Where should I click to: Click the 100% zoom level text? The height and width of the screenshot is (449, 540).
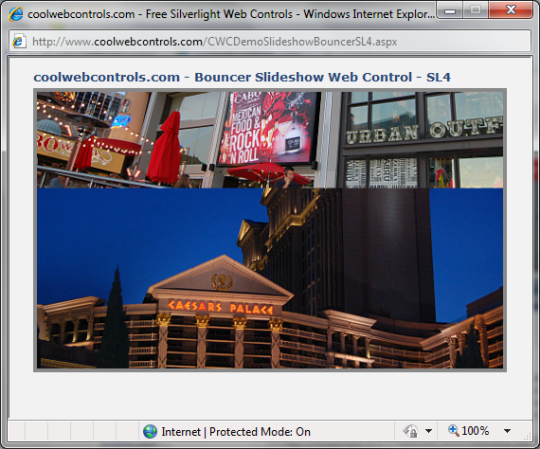(475, 430)
